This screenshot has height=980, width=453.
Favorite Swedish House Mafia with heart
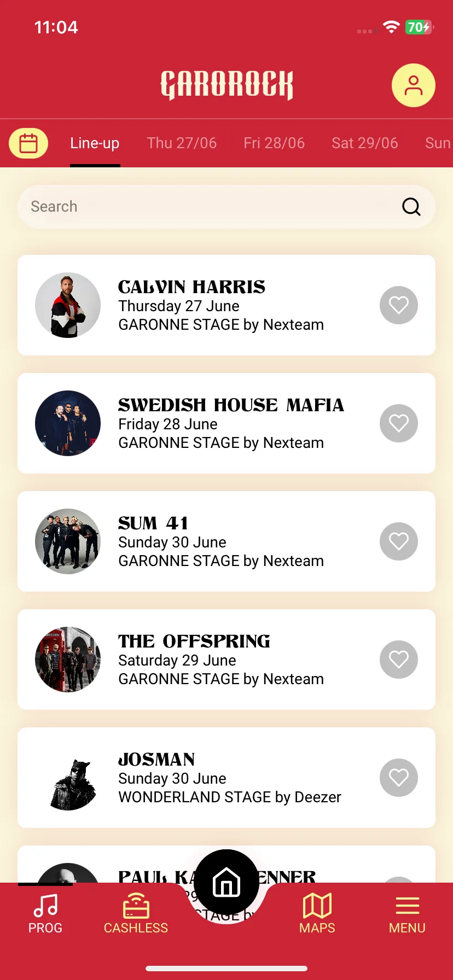click(x=399, y=423)
